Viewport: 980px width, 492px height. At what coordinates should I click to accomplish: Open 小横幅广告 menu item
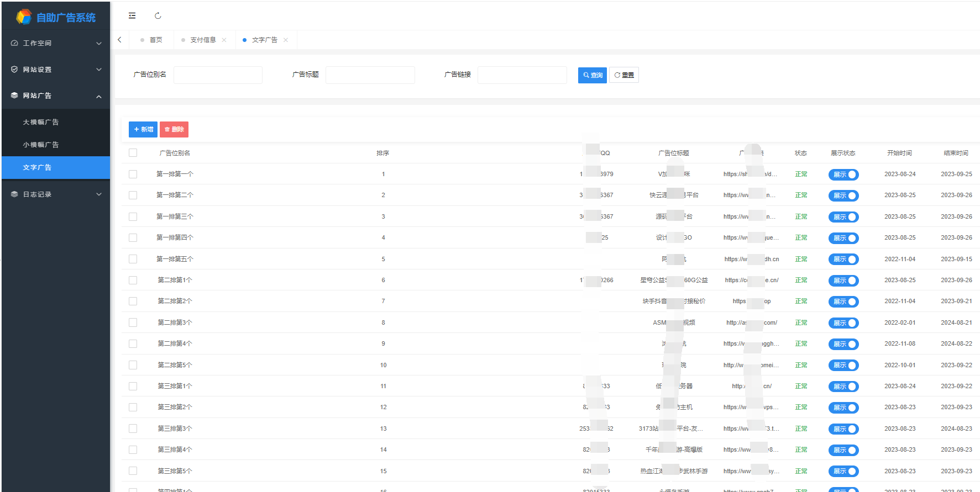click(x=56, y=145)
